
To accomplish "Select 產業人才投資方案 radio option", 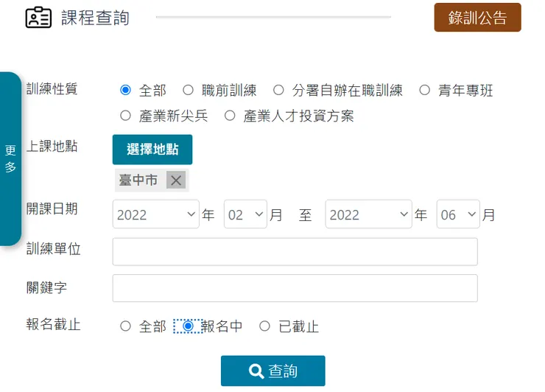I will (x=230, y=116).
